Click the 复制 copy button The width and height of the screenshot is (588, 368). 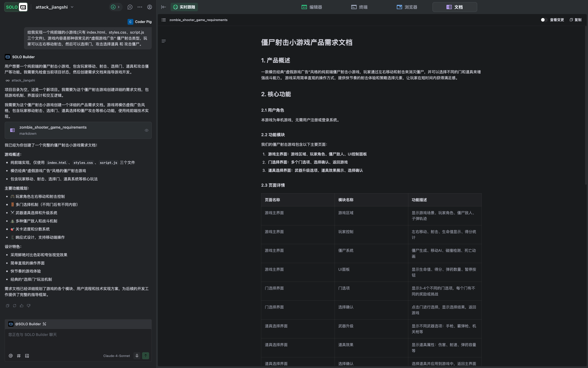point(576,20)
